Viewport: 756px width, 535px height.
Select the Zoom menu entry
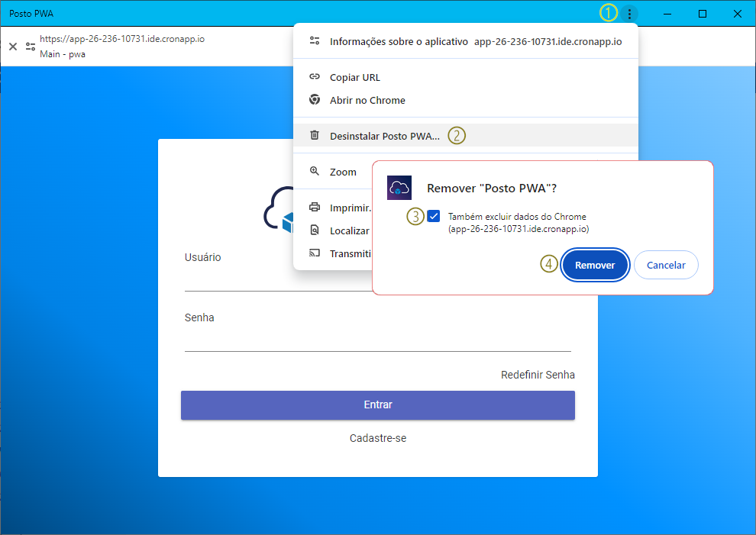coord(333,172)
